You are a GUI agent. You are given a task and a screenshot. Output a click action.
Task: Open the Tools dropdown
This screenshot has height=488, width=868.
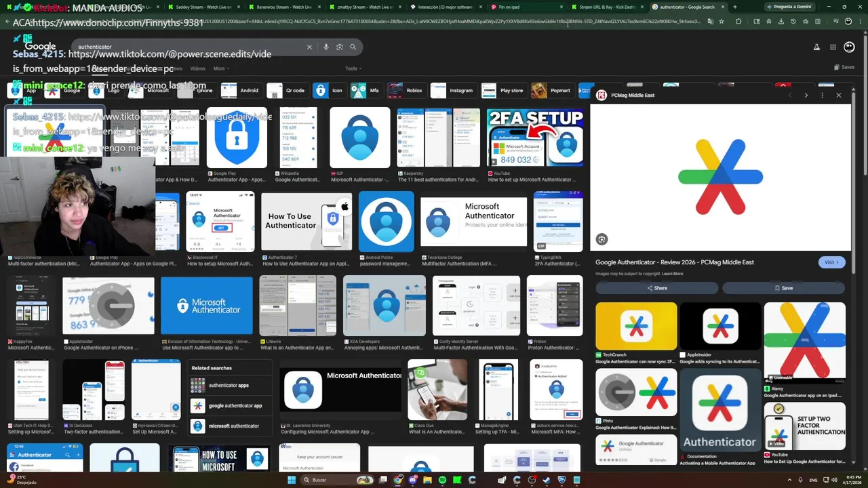point(353,68)
